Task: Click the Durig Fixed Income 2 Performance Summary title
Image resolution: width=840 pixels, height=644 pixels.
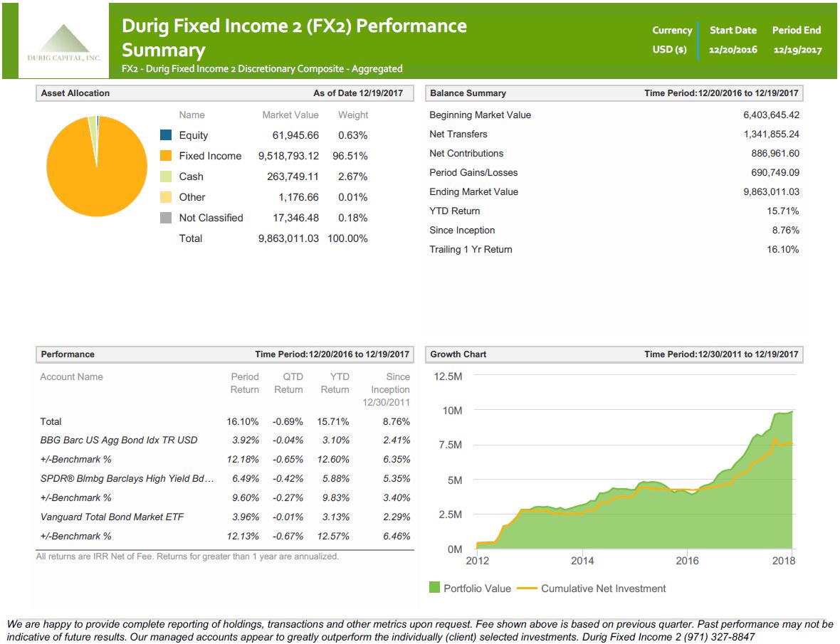Action: pos(294,38)
